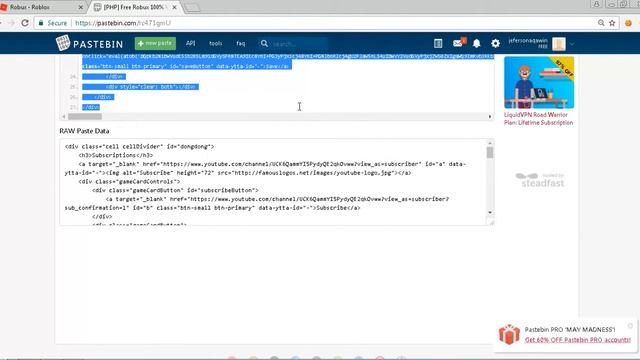Open the LiquidVPN ad image
640x360 pixels.
click(539, 82)
